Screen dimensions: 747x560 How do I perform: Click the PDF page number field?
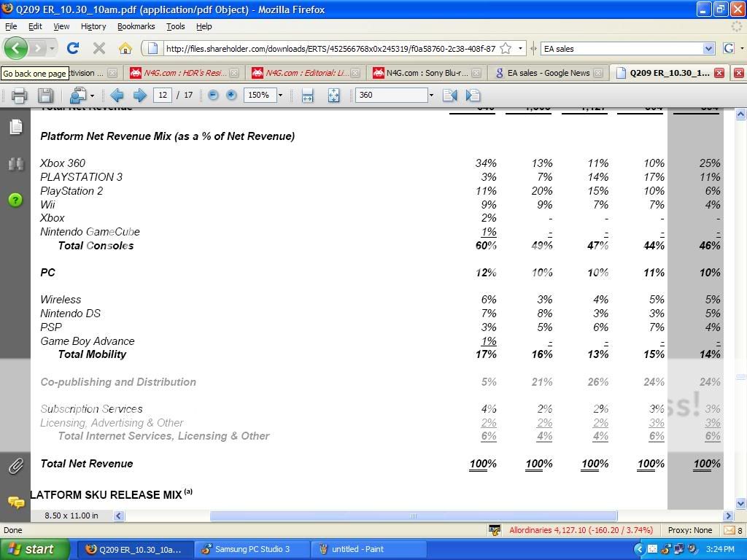162,96
